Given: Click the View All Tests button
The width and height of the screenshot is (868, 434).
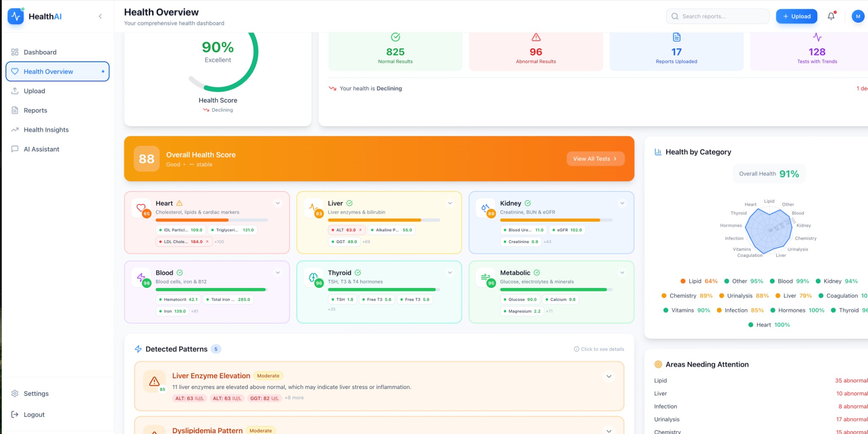Looking at the screenshot, I should coord(595,159).
